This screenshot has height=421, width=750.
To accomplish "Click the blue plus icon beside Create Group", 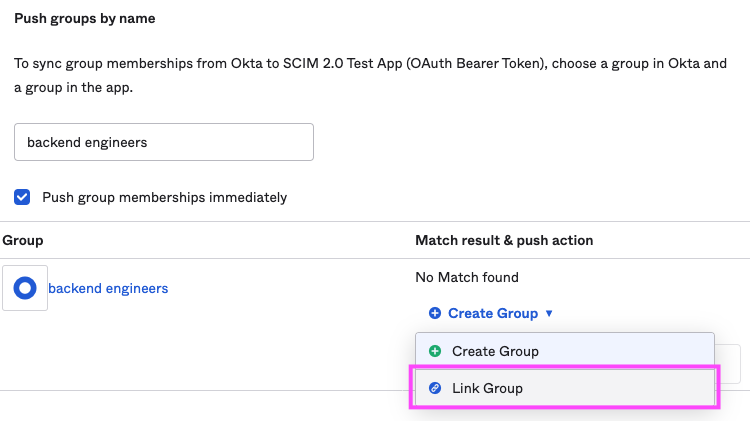I will pyautogui.click(x=435, y=313).
